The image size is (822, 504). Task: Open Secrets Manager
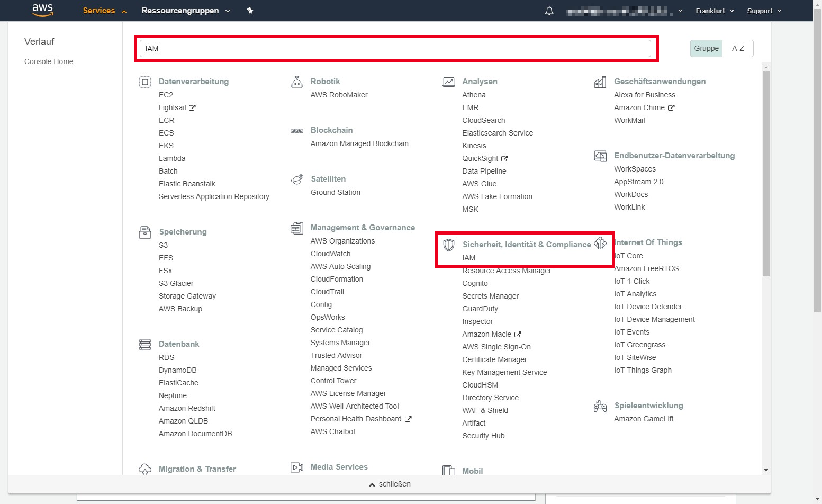(x=490, y=296)
